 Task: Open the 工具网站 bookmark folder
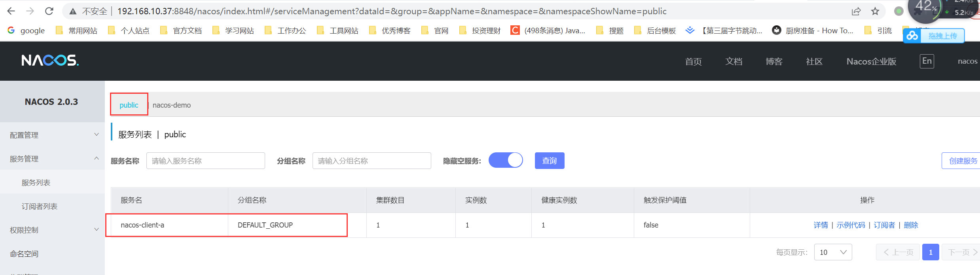338,30
